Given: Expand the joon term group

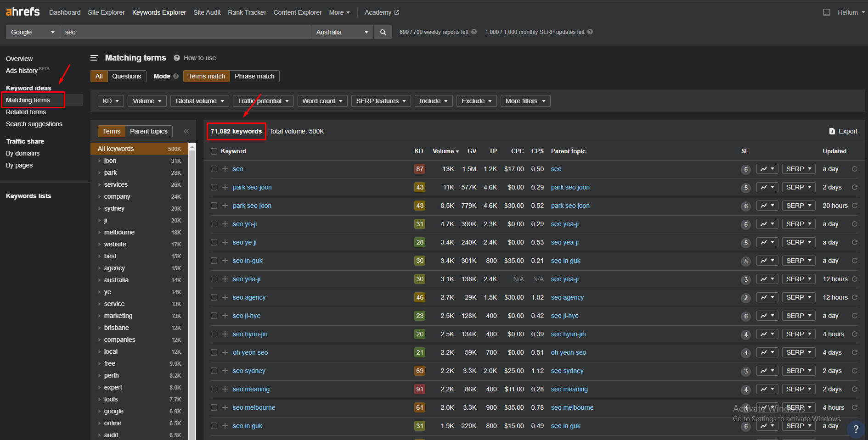Looking at the screenshot, I should click(x=100, y=161).
